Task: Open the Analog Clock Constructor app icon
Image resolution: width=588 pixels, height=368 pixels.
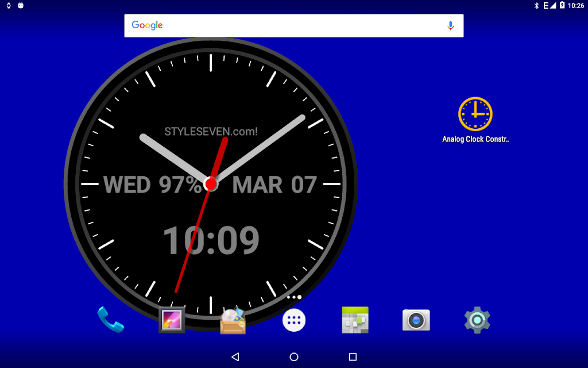Action: click(475, 114)
